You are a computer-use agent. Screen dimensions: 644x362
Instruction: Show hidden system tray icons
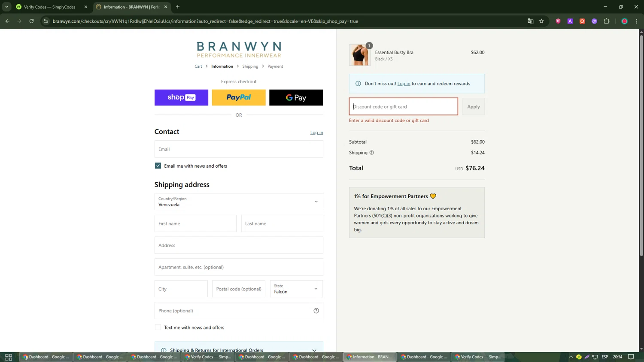(571, 357)
